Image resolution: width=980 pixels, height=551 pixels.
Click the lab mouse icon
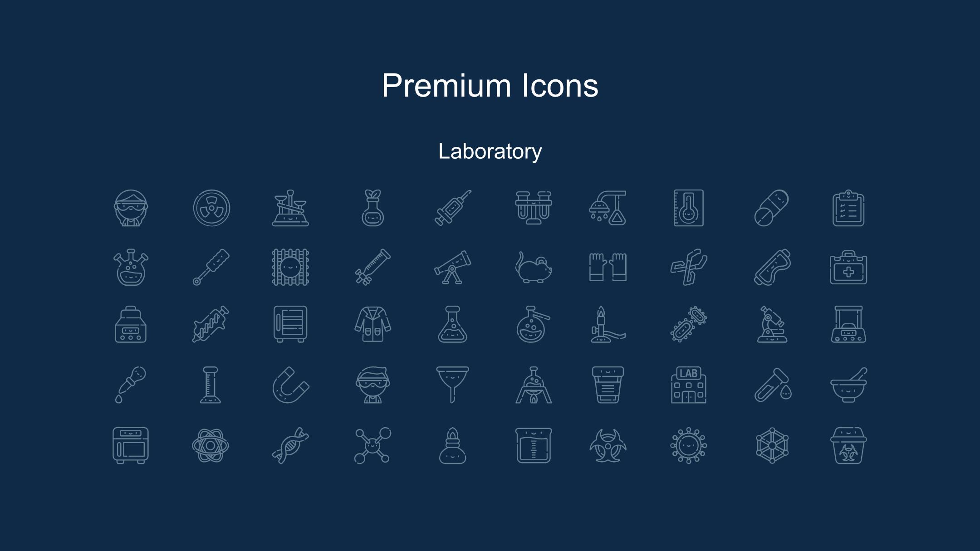click(x=534, y=267)
